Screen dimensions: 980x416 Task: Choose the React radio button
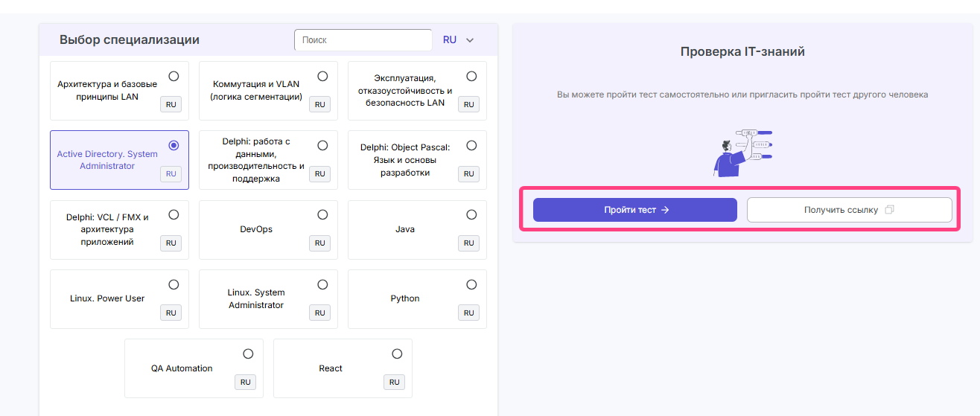pyautogui.click(x=397, y=353)
